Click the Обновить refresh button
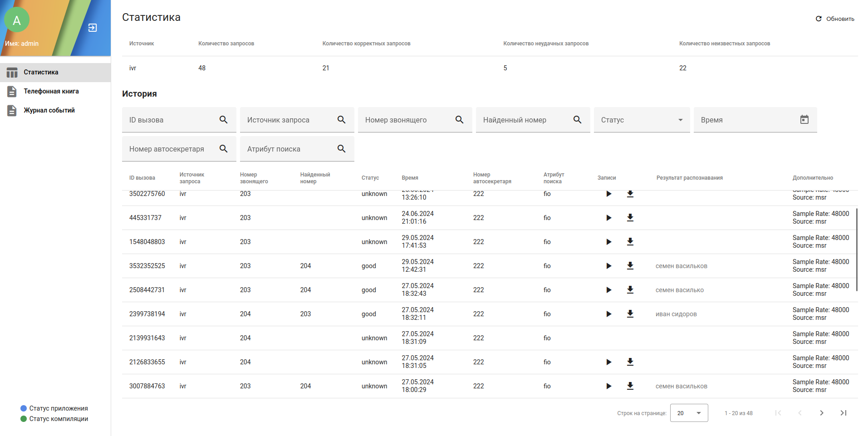 pyautogui.click(x=835, y=19)
